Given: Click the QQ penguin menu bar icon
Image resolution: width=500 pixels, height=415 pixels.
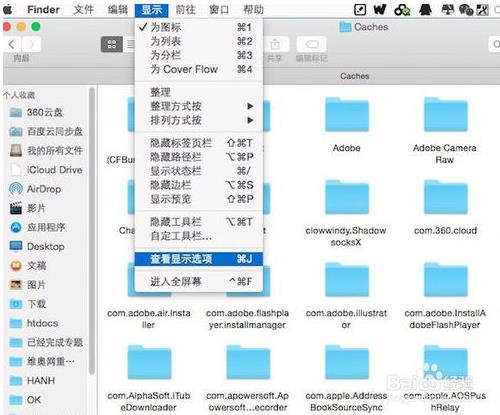Looking at the screenshot, I should coord(425,10).
